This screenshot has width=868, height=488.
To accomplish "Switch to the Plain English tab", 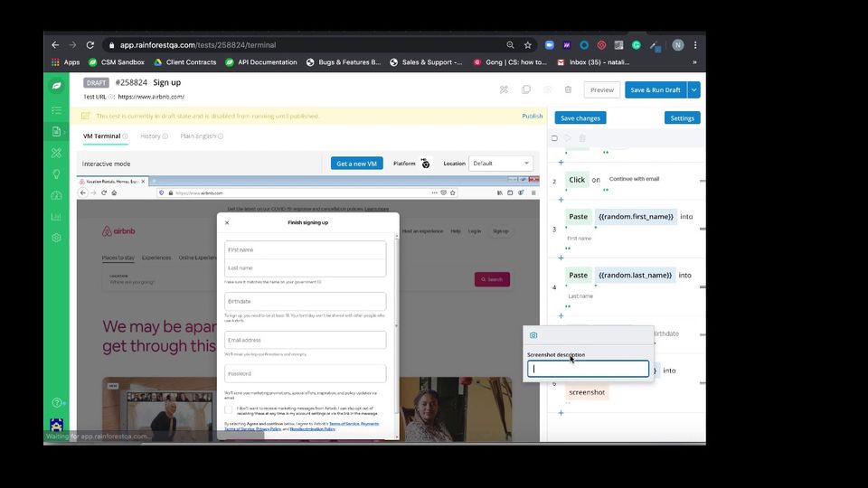I will click(x=198, y=136).
